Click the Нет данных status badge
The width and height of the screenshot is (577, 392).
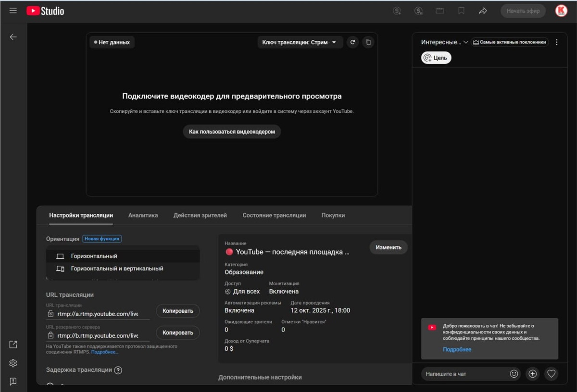pos(112,42)
